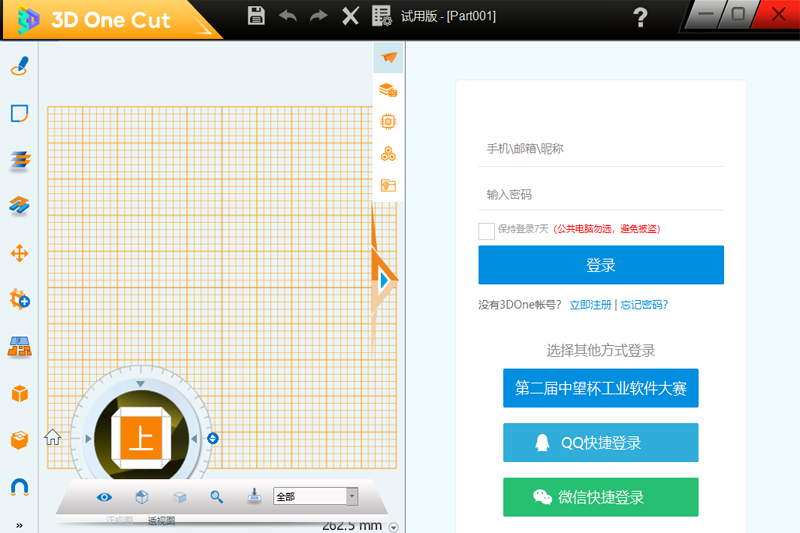Click the 手机\邮箱\昵称 username field
The width and height of the screenshot is (800, 533).
click(600, 149)
